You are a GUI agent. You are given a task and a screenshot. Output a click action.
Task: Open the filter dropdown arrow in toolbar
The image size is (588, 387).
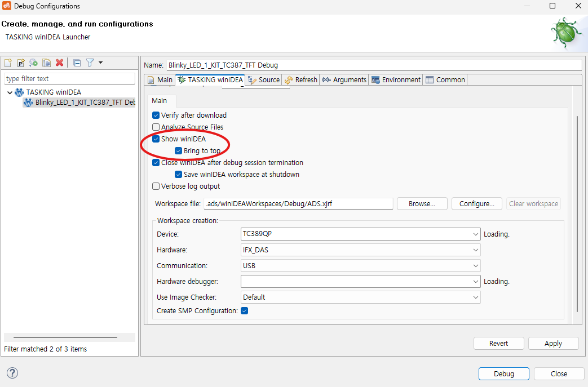pos(100,63)
